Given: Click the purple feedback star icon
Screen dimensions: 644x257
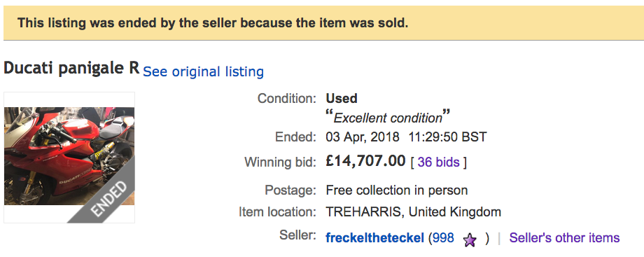Looking at the screenshot, I should point(470,239).
